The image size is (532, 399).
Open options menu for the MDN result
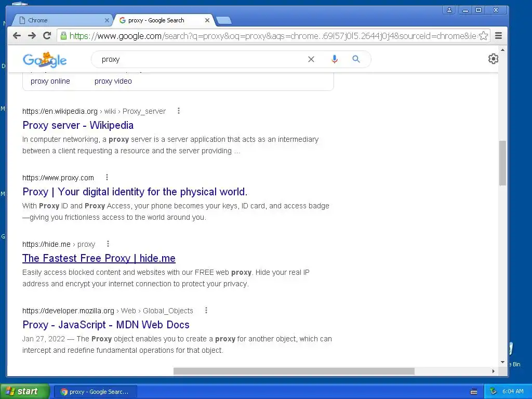(x=206, y=310)
